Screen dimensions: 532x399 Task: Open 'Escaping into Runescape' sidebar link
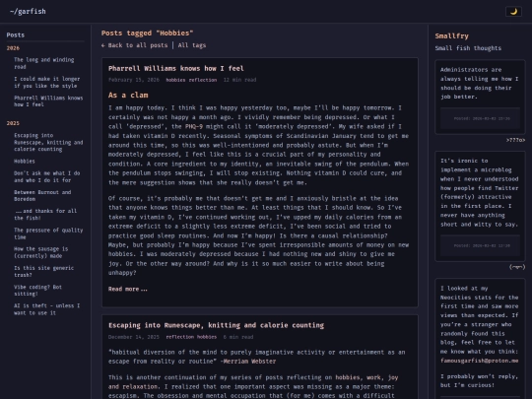(48, 142)
